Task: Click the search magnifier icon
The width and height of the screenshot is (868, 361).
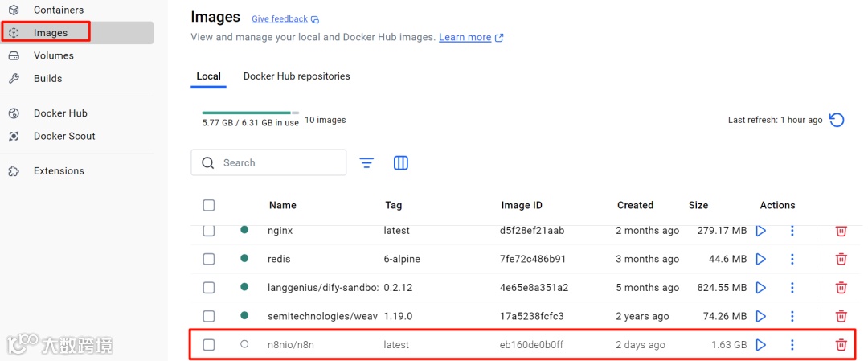Action: (x=208, y=162)
